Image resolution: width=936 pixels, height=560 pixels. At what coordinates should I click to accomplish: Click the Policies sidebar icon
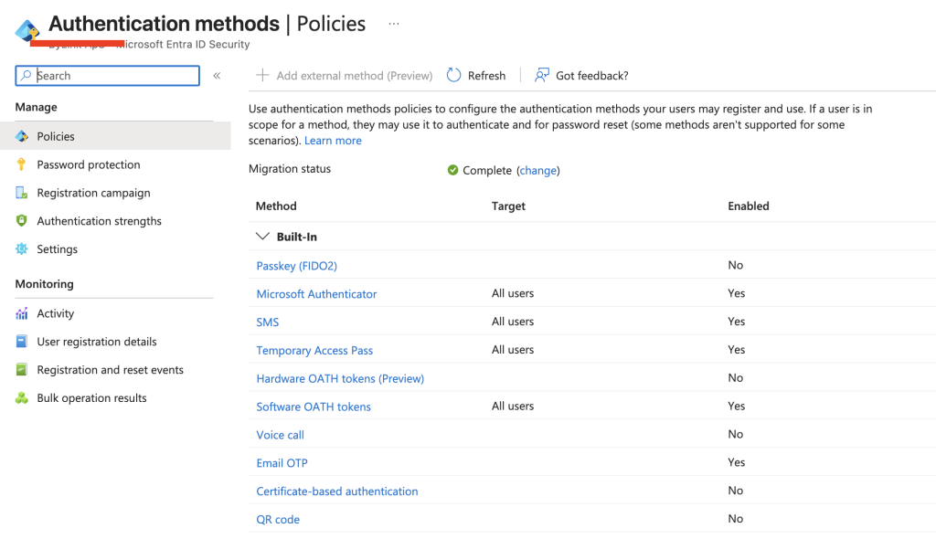(x=22, y=136)
